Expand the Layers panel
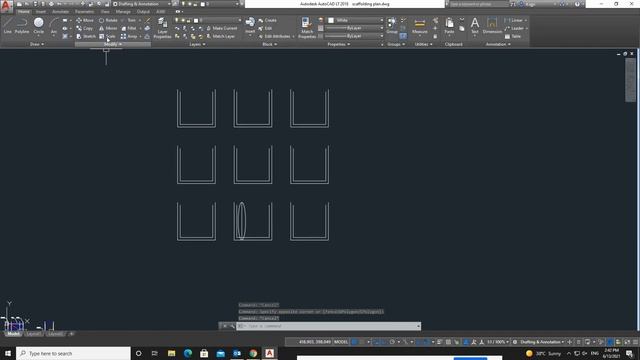 [197, 44]
